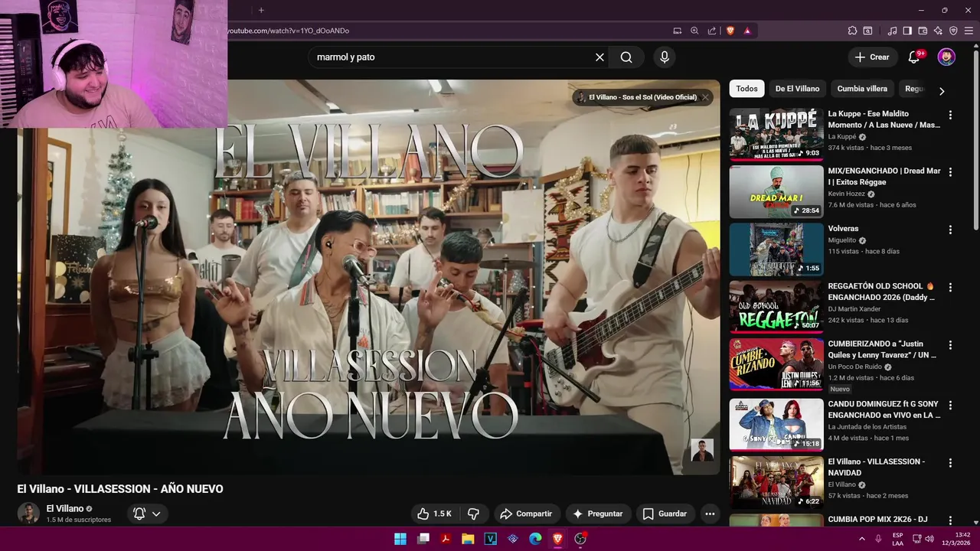Open the Dread Mar I mix thumbnail
980x551 pixels.
tap(776, 191)
